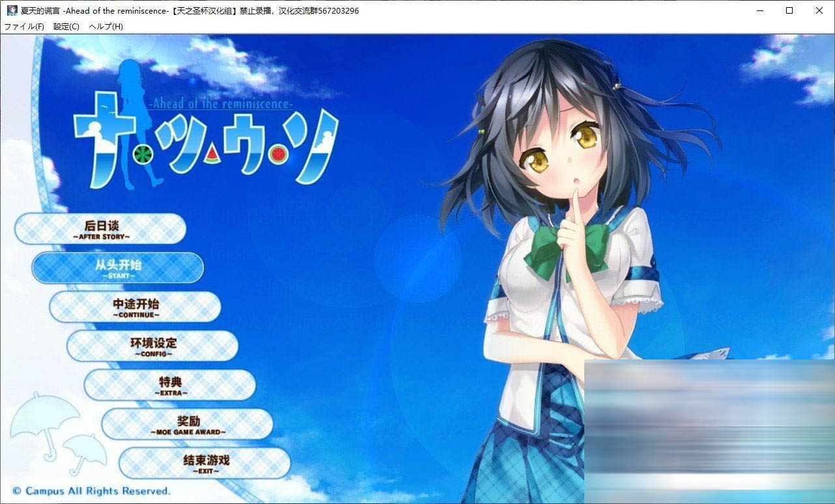Select the 后日谈 After Story button
The width and height of the screenshot is (835, 504).
pos(100,229)
